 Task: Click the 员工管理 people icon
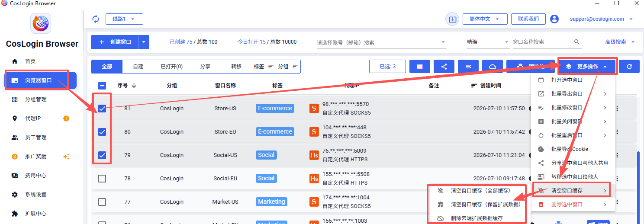[x=15, y=138]
